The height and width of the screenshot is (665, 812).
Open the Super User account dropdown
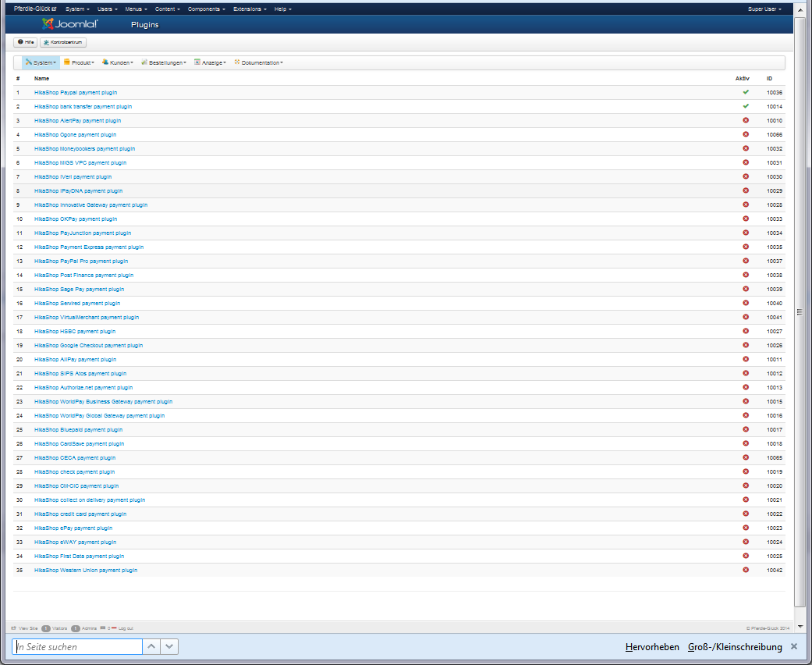point(764,9)
